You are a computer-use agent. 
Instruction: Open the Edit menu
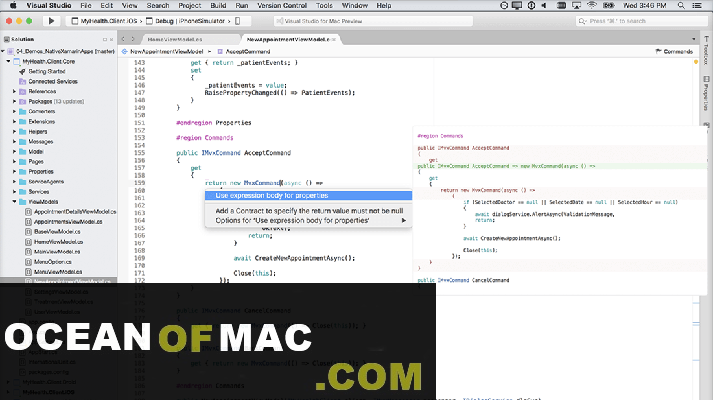[x=106, y=5]
